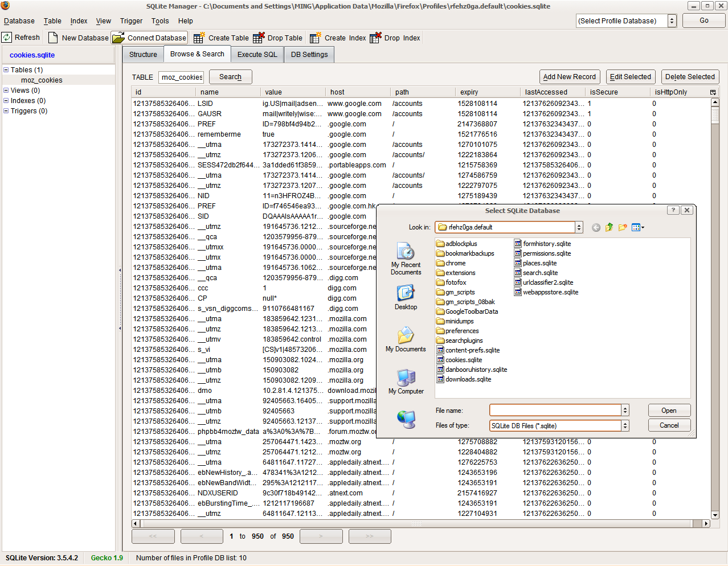Screen dimensions: 728x566
Task: Select the NDXUSERID cookie row
Action: coord(421,493)
